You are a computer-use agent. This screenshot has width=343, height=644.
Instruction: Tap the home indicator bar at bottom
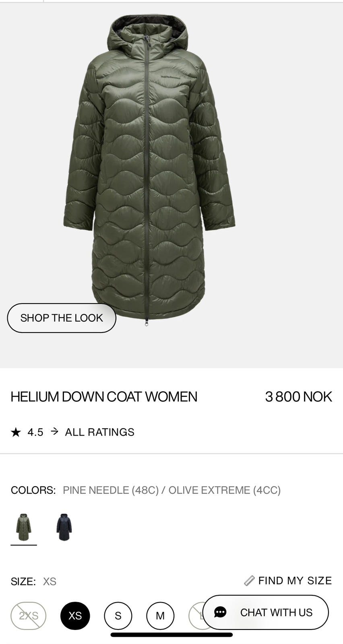(171, 635)
